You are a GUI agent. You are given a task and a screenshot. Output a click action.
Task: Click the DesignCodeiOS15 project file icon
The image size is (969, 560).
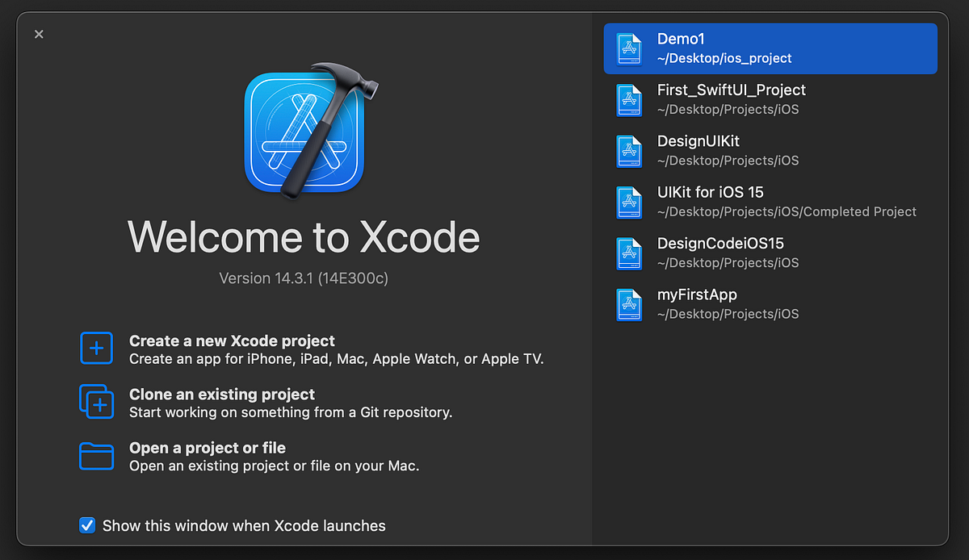tap(629, 253)
